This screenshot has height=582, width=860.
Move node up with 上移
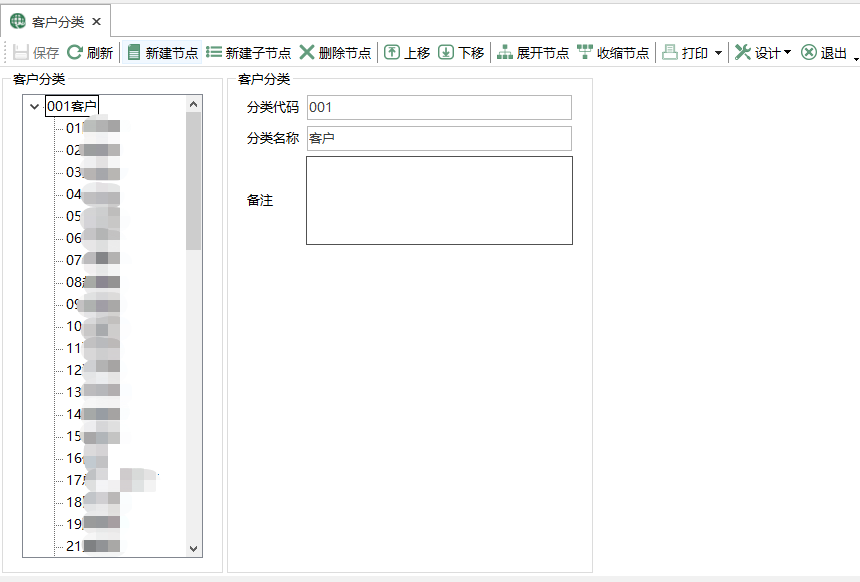point(407,53)
